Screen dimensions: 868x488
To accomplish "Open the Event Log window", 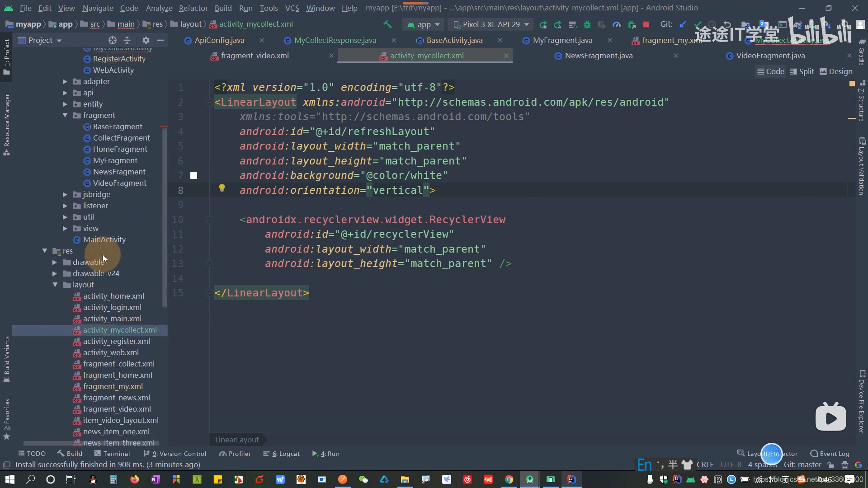I will [830, 454].
